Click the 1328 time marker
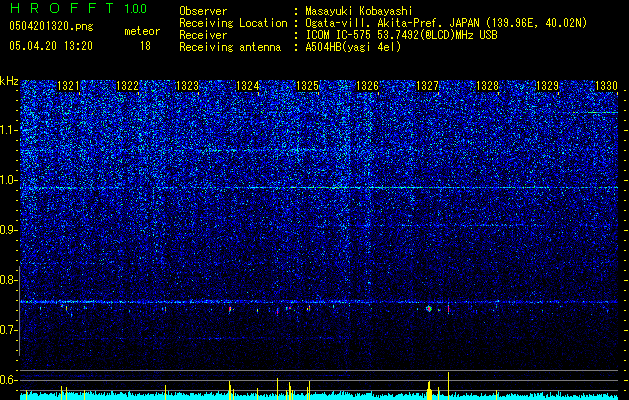 point(487,86)
